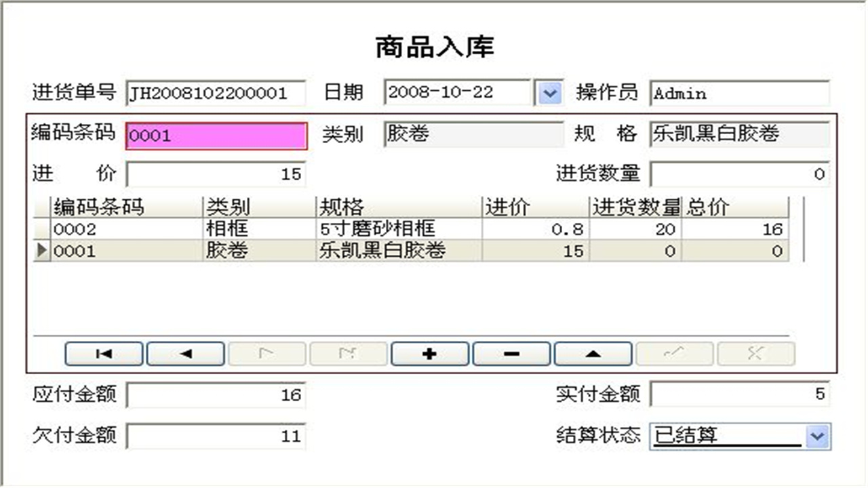
Task: Click the cancel edit cross icon
Action: [x=755, y=353]
